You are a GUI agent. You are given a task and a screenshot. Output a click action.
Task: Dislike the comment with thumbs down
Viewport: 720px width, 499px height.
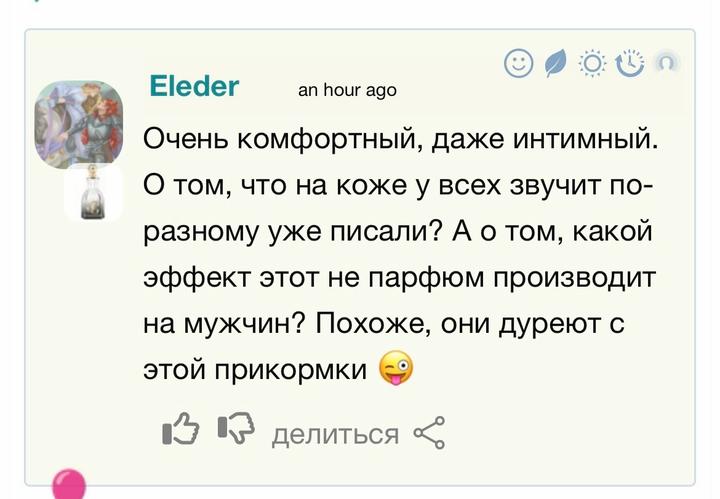[236, 431]
